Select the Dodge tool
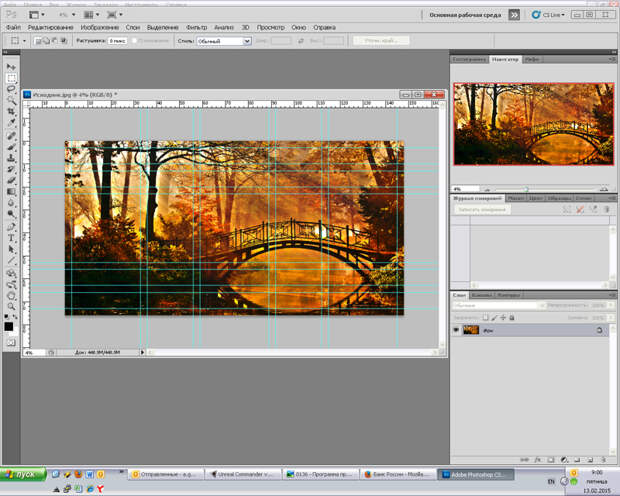Viewport: 620px width, 496px height. coord(11,214)
